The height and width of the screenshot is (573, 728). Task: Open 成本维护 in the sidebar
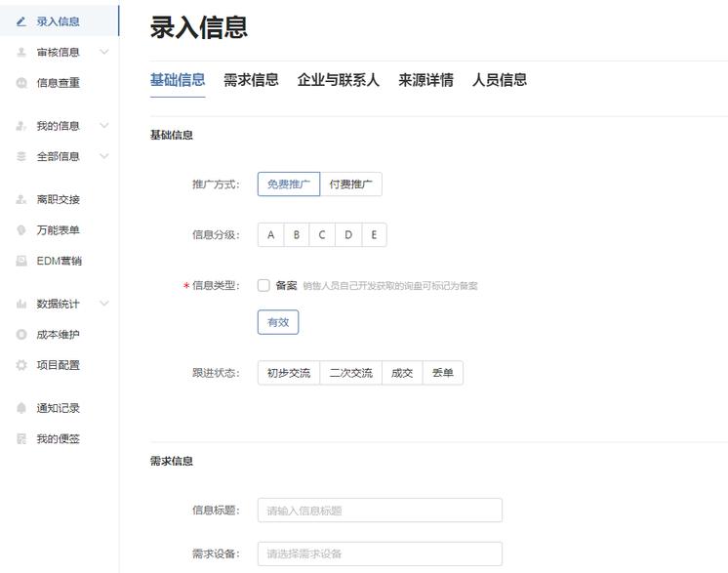(60, 334)
